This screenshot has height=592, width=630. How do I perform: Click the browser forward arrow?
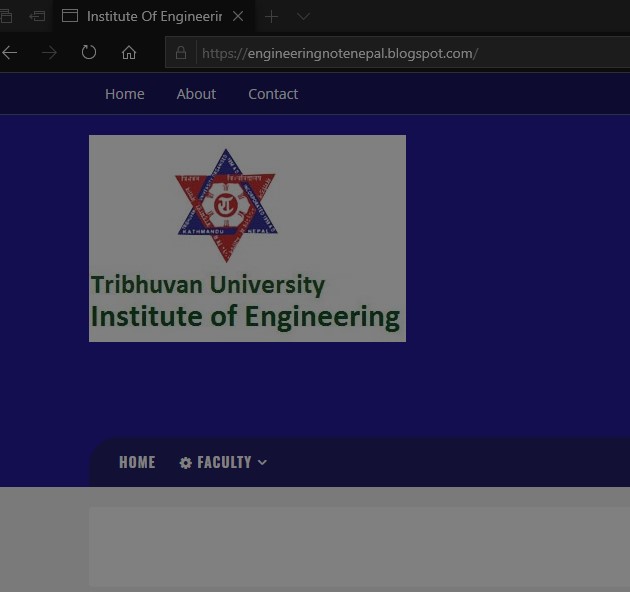click(x=49, y=53)
